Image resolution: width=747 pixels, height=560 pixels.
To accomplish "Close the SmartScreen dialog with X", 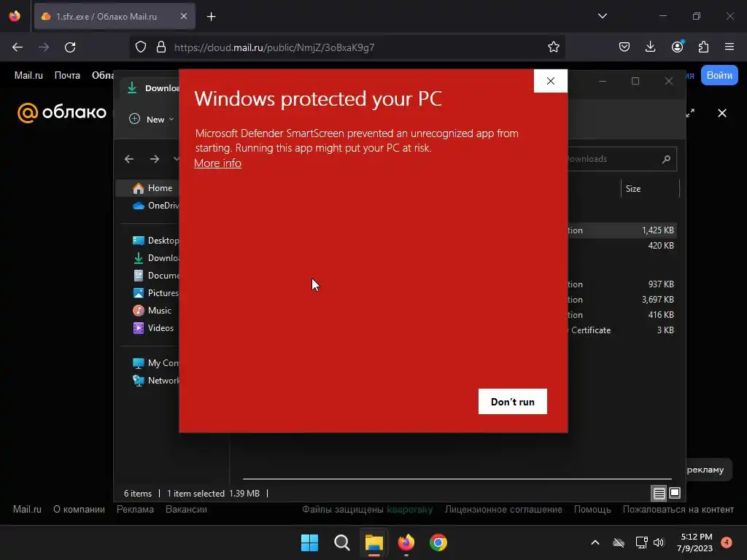I will (x=551, y=81).
